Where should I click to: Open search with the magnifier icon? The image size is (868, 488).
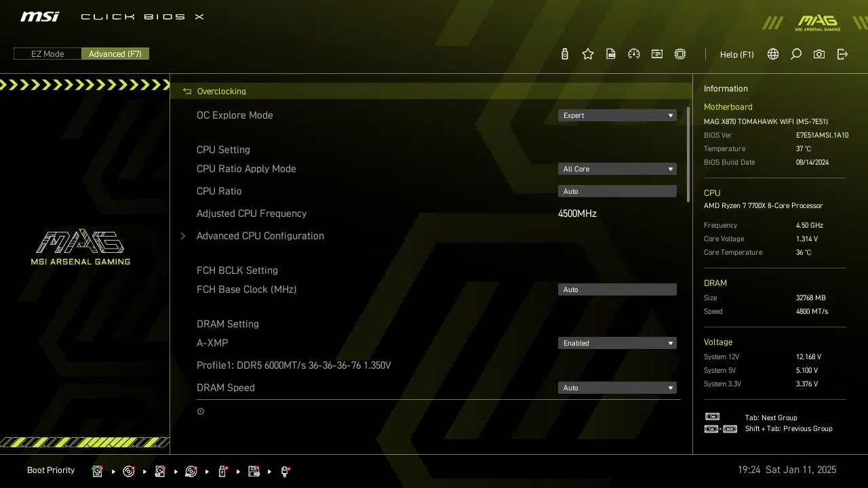pyautogui.click(x=796, y=54)
